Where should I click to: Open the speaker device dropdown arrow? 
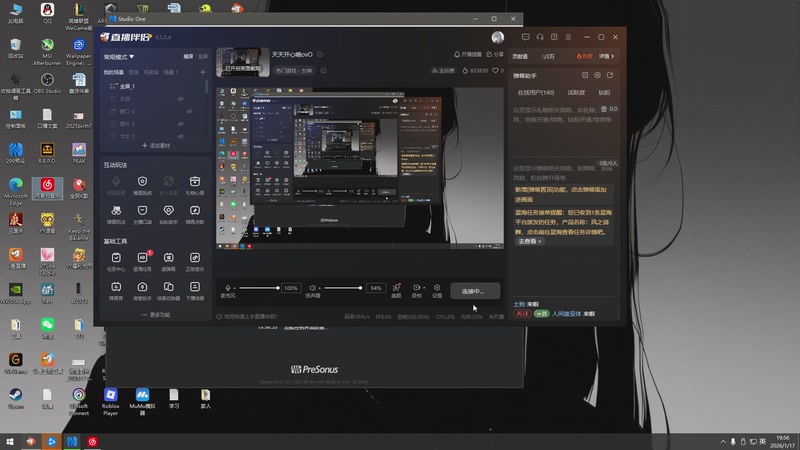click(319, 288)
